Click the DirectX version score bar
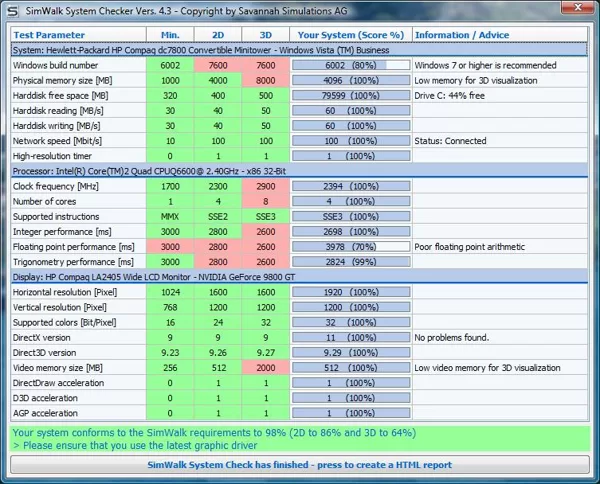The width and height of the screenshot is (600, 484). point(351,338)
